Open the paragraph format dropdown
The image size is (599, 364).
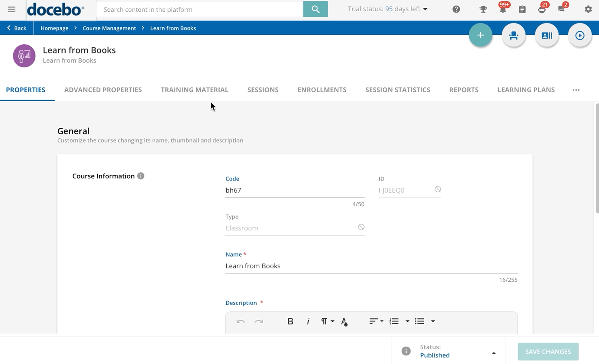pyautogui.click(x=327, y=321)
